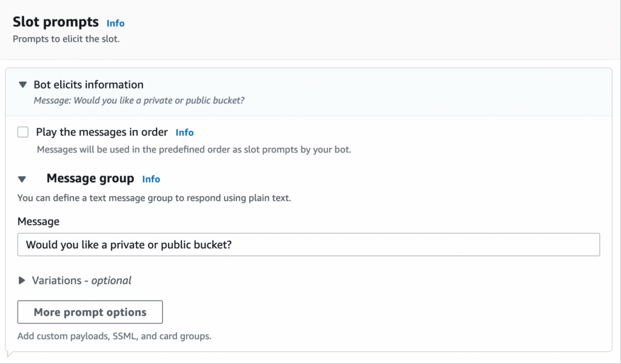621x364 pixels.
Task: Click 'Add custom payloads, SSML, and card groups.' text
Action: point(114,336)
